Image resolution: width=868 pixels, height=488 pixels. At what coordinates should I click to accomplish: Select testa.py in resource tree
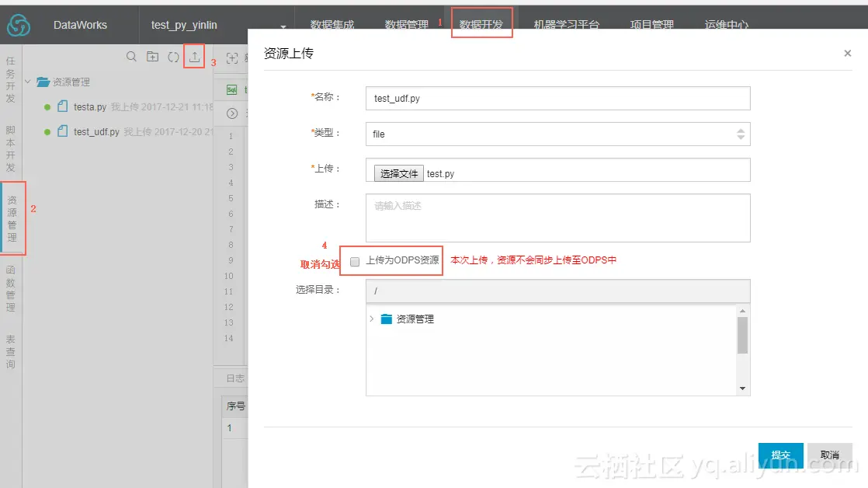(x=90, y=107)
